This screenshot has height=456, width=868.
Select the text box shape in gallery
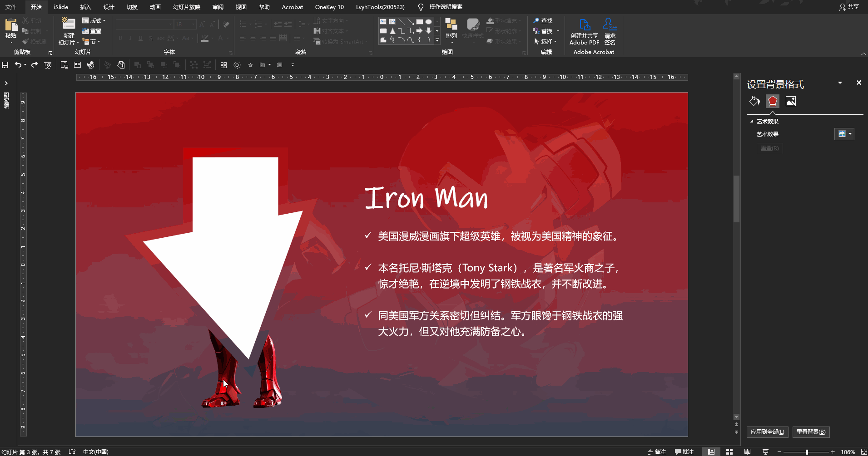(x=383, y=21)
